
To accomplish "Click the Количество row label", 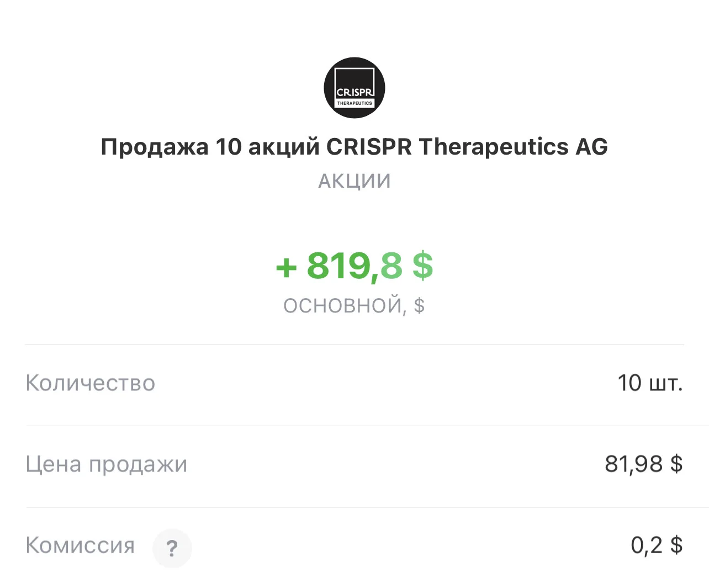I will click(x=91, y=383).
